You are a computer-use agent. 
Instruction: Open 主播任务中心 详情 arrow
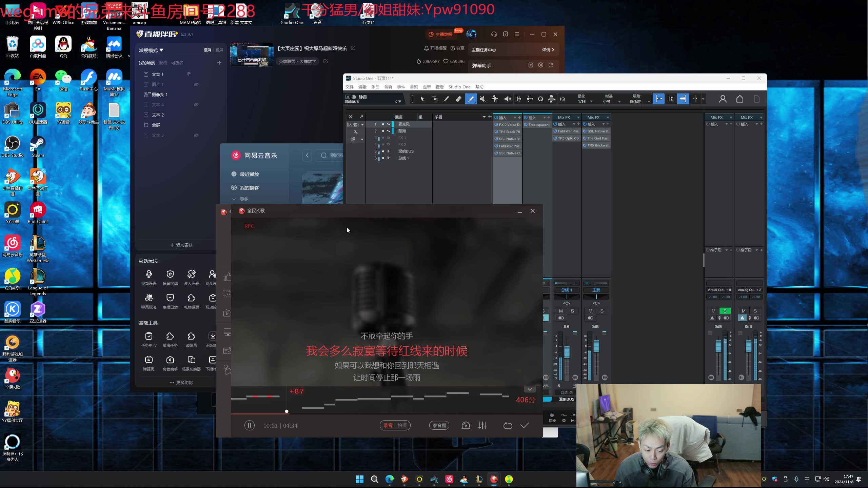pyautogui.click(x=548, y=50)
